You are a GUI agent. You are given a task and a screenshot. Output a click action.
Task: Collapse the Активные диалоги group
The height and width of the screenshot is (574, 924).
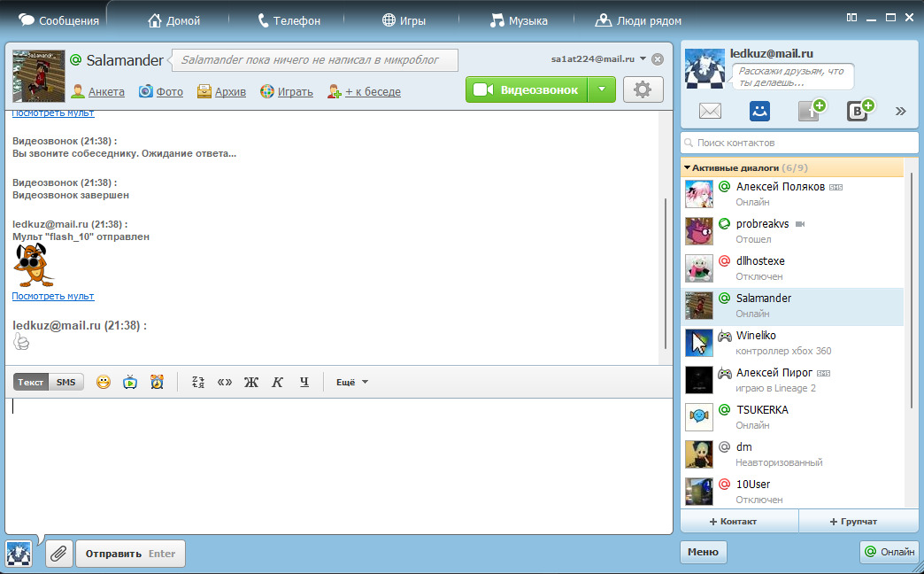(687, 167)
